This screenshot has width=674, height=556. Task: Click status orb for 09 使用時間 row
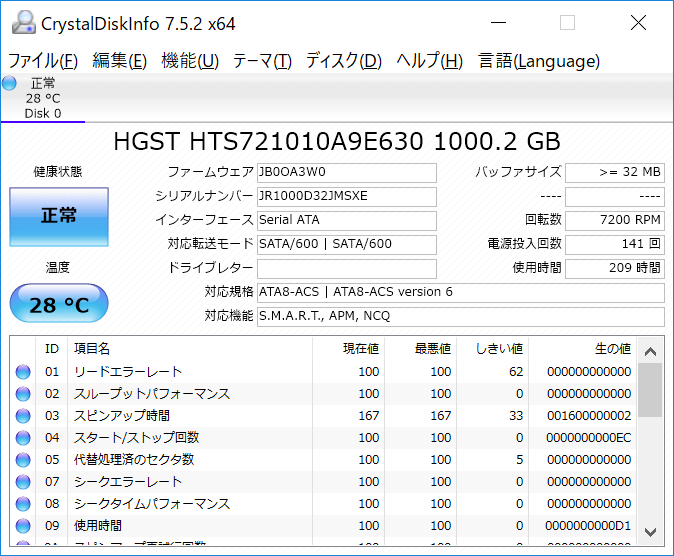pyautogui.click(x=23, y=525)
